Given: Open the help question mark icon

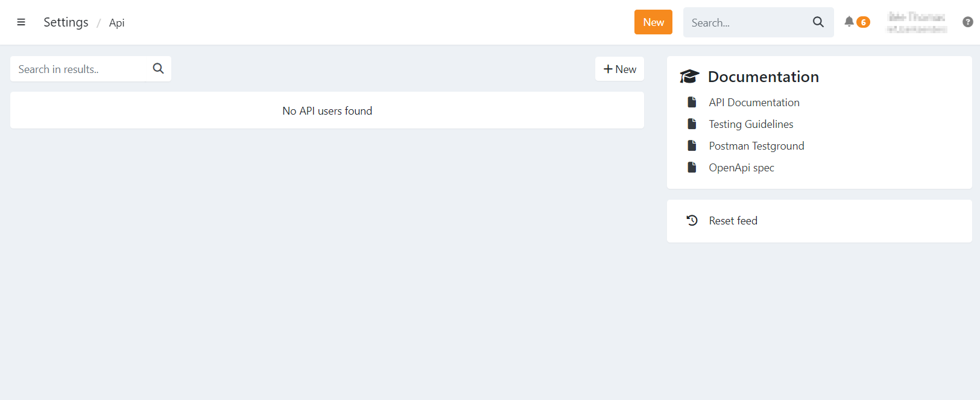Looking at the screenshot, I should coord(968,22).
